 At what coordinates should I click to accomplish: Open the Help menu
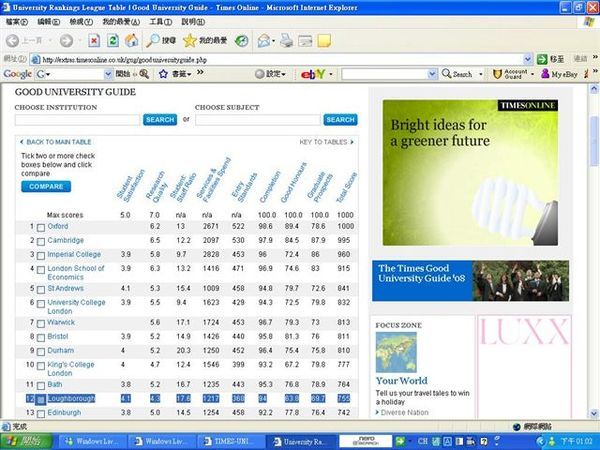[x=193, y=22]
